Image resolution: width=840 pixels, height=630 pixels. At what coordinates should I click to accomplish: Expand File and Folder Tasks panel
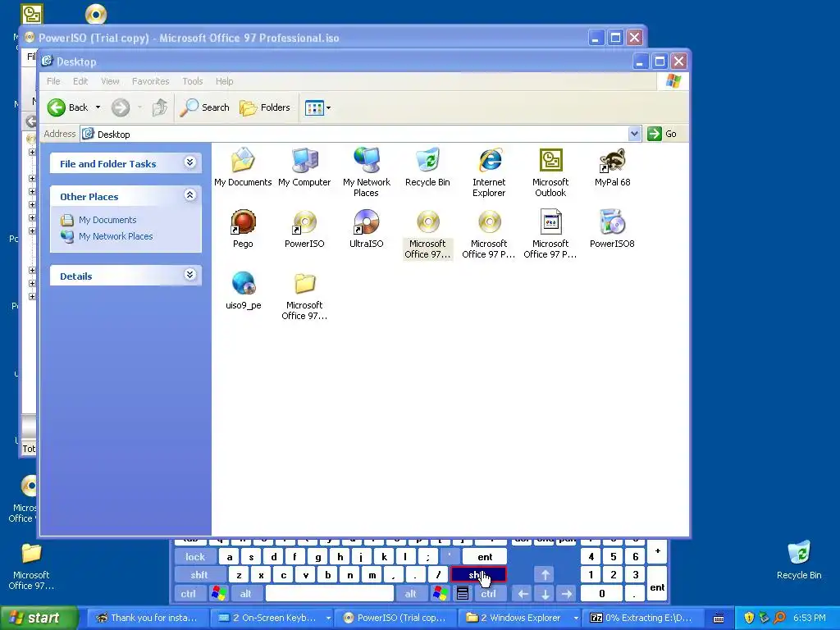(189, 162)
